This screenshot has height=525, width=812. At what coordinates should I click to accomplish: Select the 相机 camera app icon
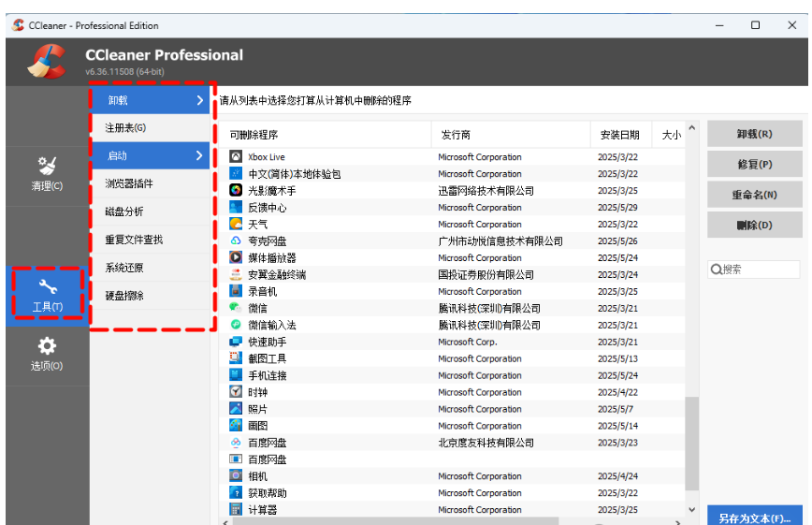coord(236,475)
